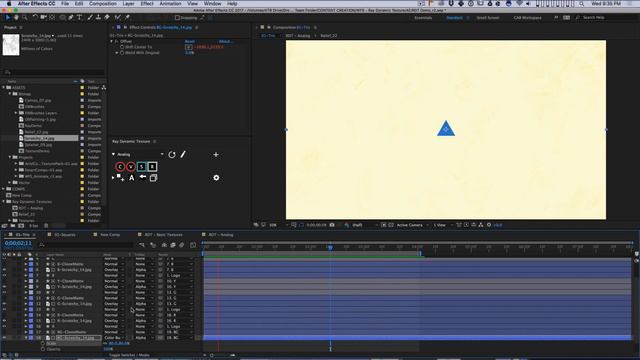Image resolution: width=640 pixels, height=360 pixels.
Task: Select the Type text tool
Action: 79,18
